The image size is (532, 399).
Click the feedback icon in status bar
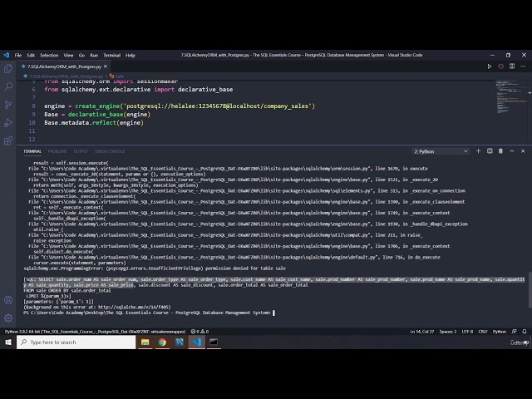[x=515, y=332]
